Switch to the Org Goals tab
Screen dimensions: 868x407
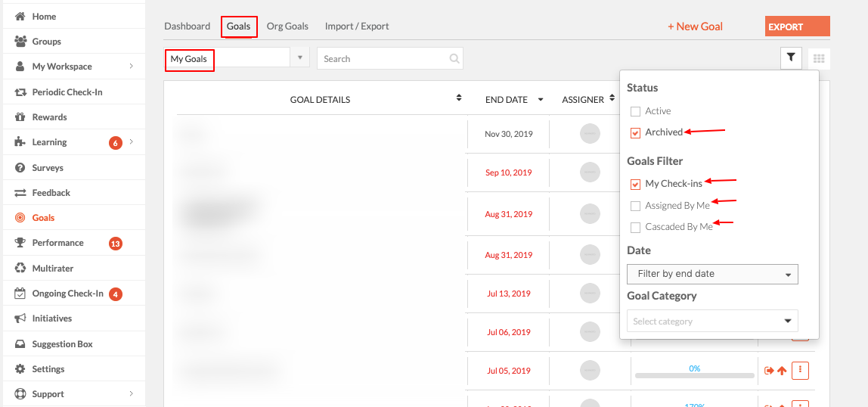(x=287, y=26)
